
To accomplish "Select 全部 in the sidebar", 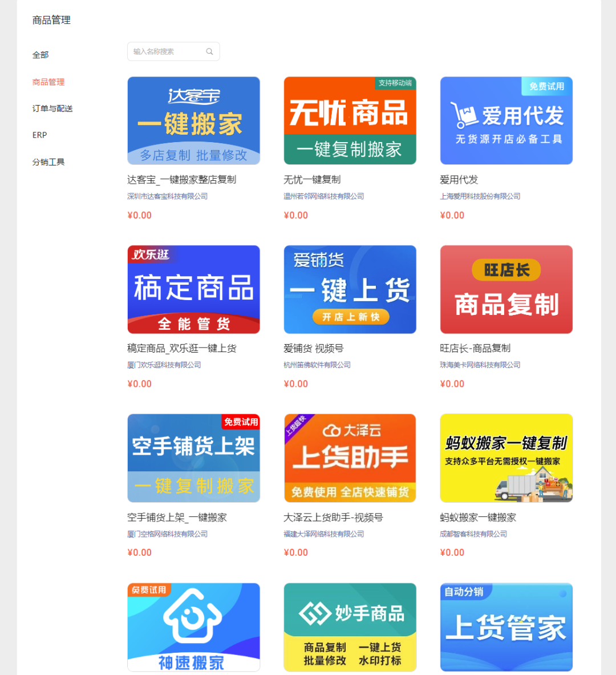I will tap(40, 55).
